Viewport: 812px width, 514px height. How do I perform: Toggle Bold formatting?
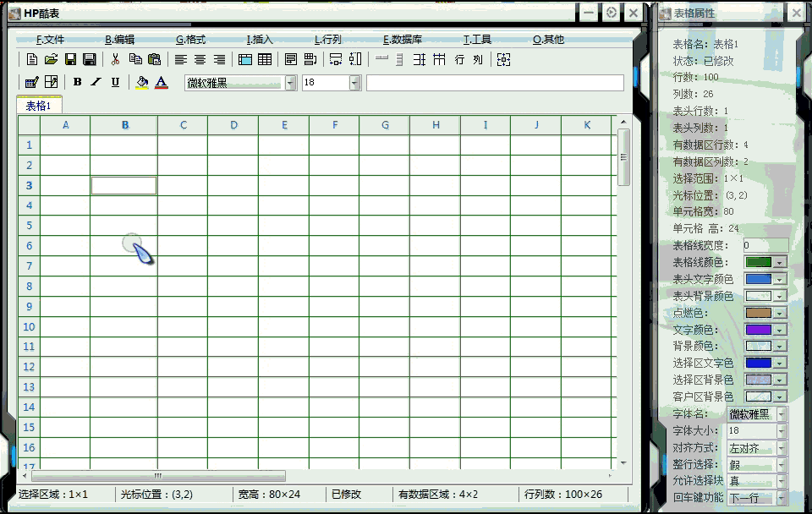click(78, 82)
